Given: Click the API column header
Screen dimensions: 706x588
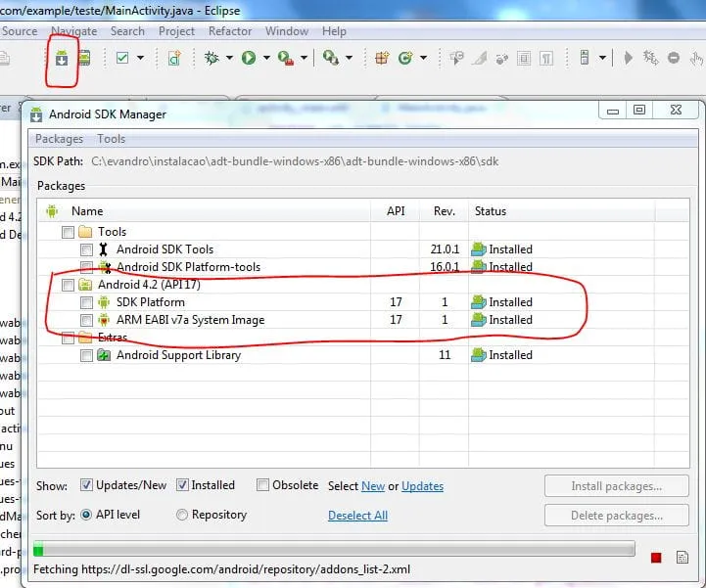Looking at the screenshot, I should coord(396,211).
